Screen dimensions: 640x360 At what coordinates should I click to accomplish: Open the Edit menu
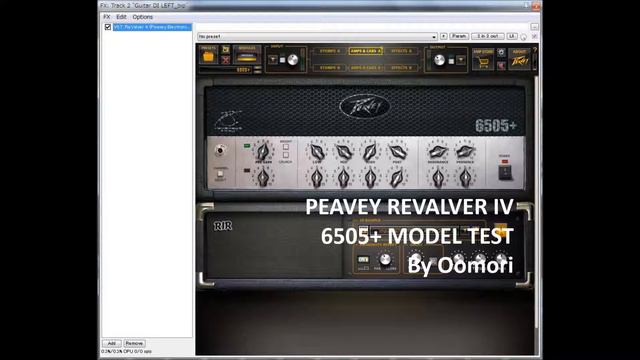121,17
